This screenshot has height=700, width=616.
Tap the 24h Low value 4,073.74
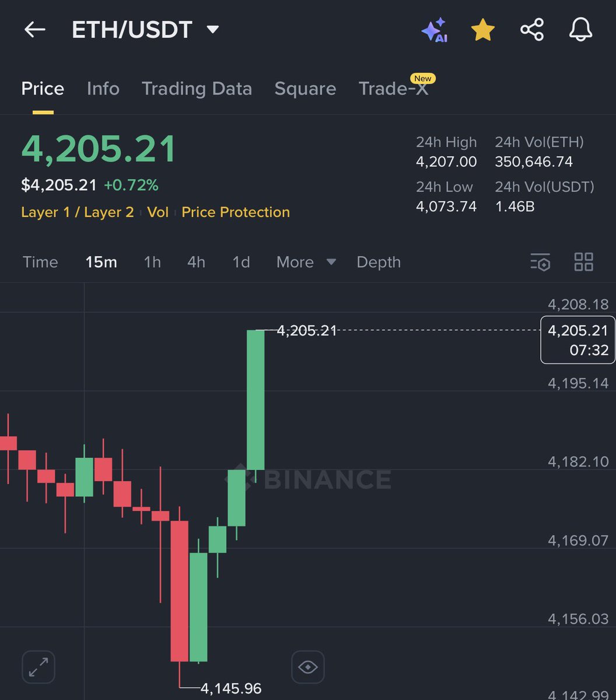(x=446, y=206)
